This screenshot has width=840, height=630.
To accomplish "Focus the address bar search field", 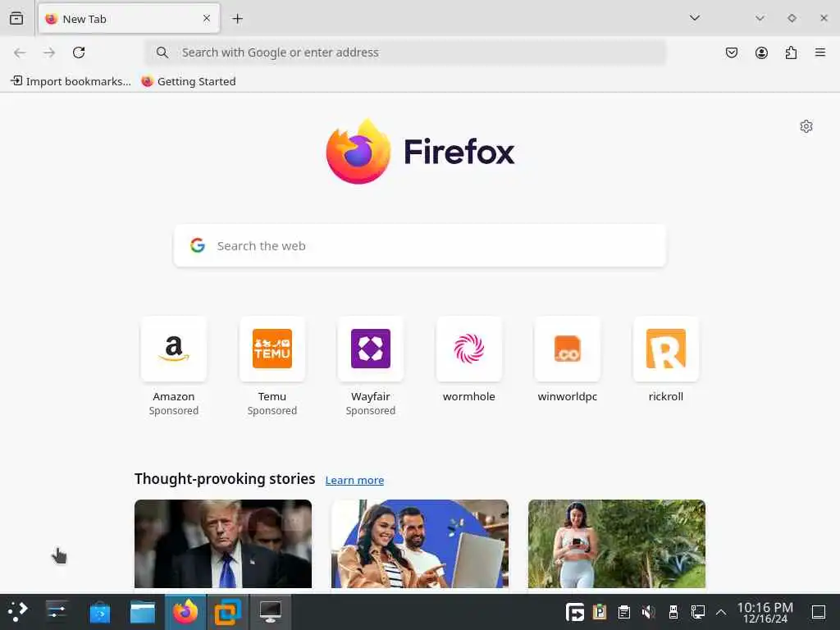I will tap(405, 52).
